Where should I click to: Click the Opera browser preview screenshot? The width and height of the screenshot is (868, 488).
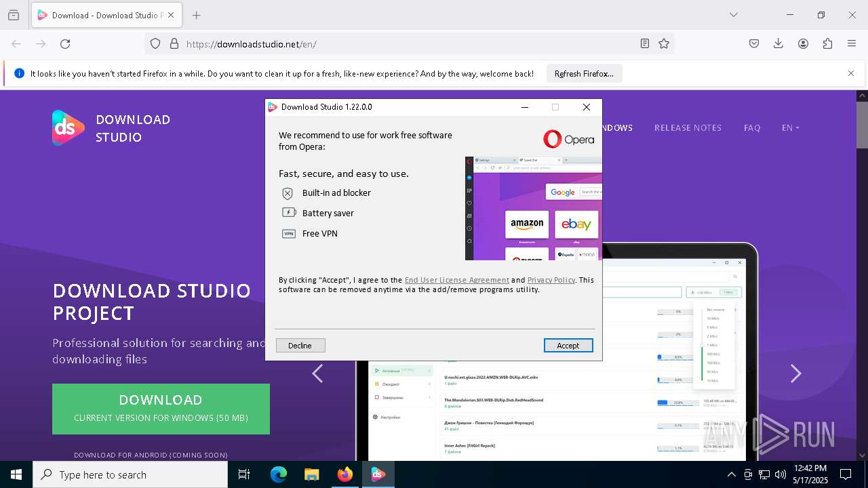(x=533, y=208)
